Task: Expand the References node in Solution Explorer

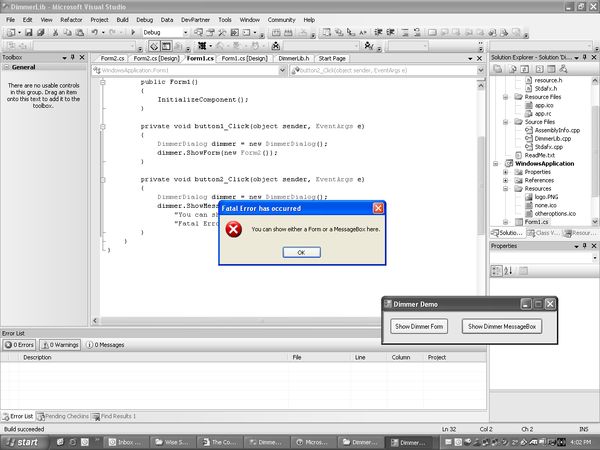Action: coord(505,181)
